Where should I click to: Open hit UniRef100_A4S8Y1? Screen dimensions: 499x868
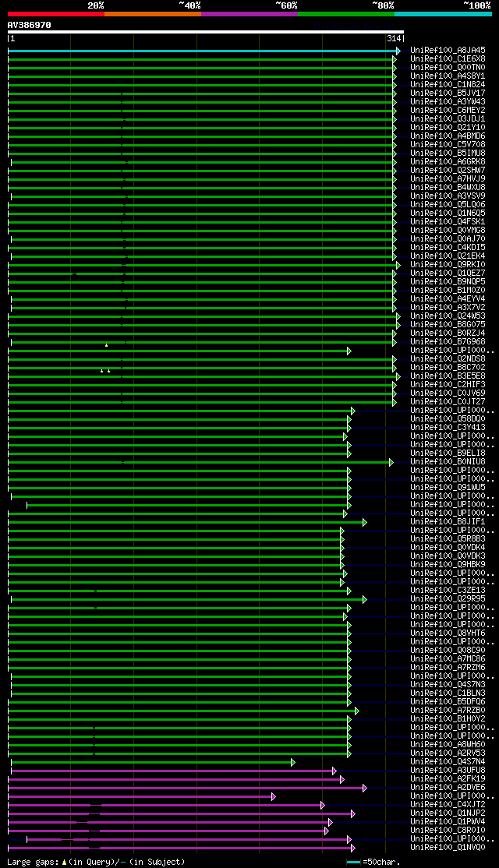pos(448,76)
